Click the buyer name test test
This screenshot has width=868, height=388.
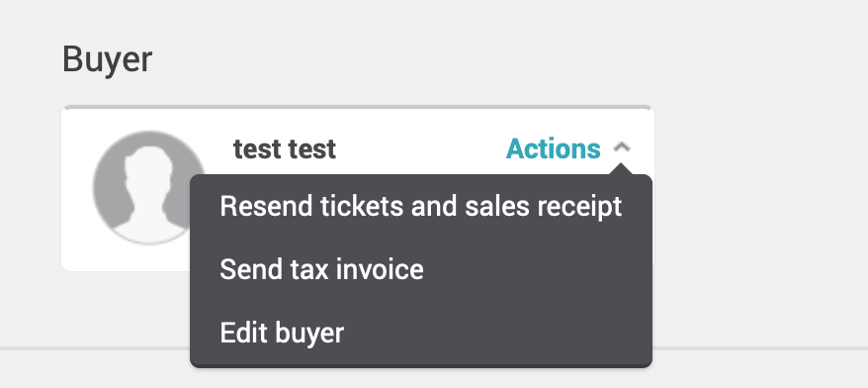(285, 148)
